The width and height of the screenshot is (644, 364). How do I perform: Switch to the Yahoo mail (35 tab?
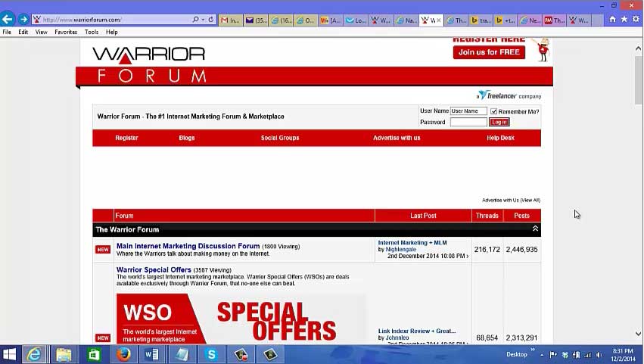tap(256, 20)
